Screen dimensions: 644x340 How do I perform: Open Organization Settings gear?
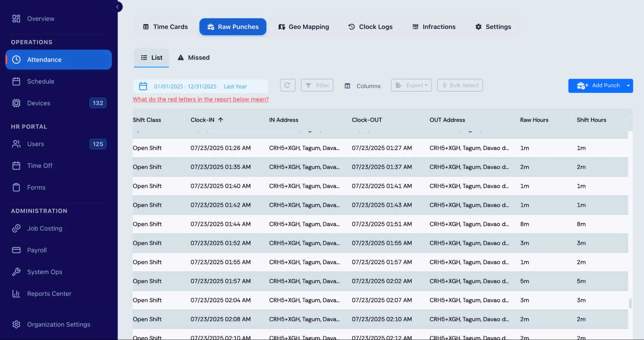(16, 325)
